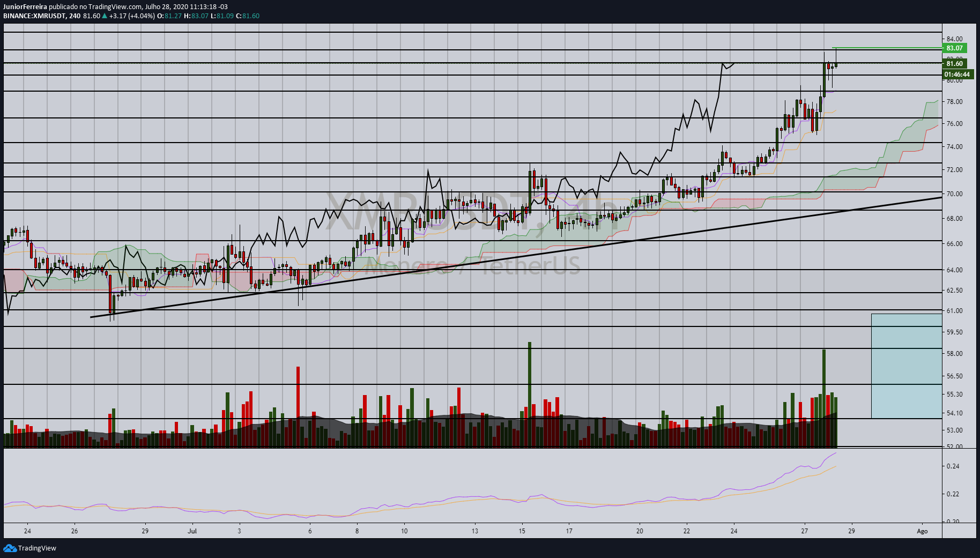This screenshot has width=980, height=558.
Task: Click the BINANCE:XMRUSDT symbol title
Action: click(34, 16)
